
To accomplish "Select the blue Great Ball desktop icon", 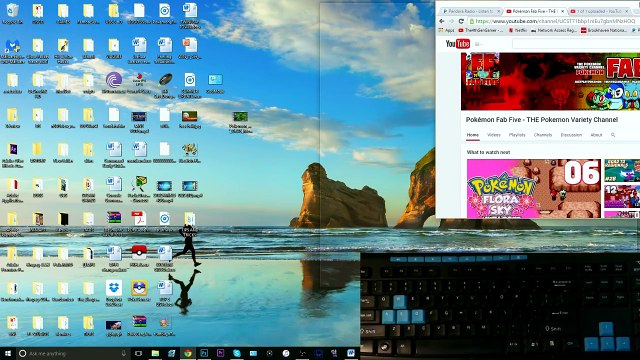I will click(x=139, y=291).
